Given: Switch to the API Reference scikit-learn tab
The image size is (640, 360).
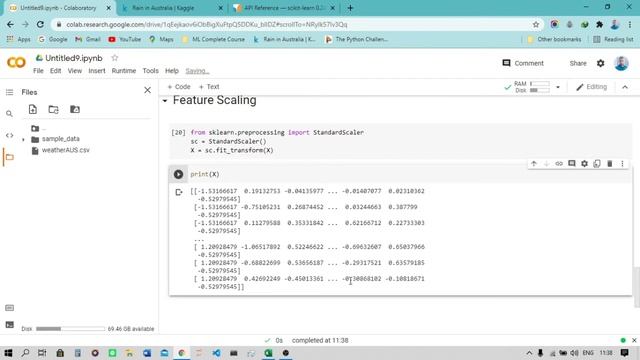Looking at the screenshot, I should pyautogui.click(x=284, y=8).
